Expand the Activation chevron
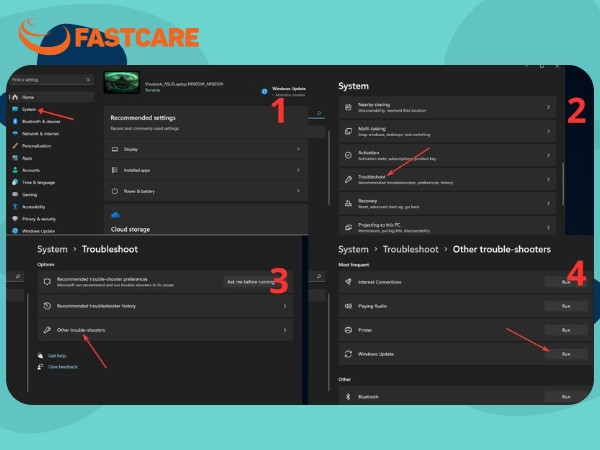Viewport: 600px width, 450px height. pyautogui.click(x=548, y=155)
